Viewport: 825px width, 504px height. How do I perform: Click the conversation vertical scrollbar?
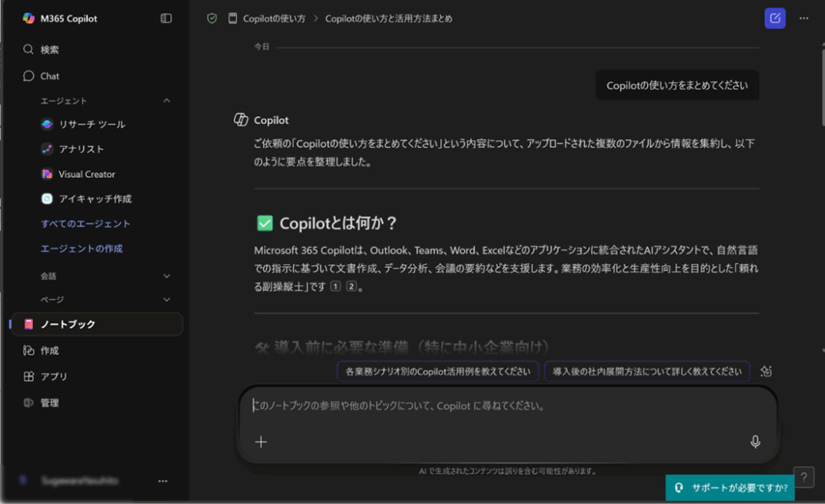[823, 88]
